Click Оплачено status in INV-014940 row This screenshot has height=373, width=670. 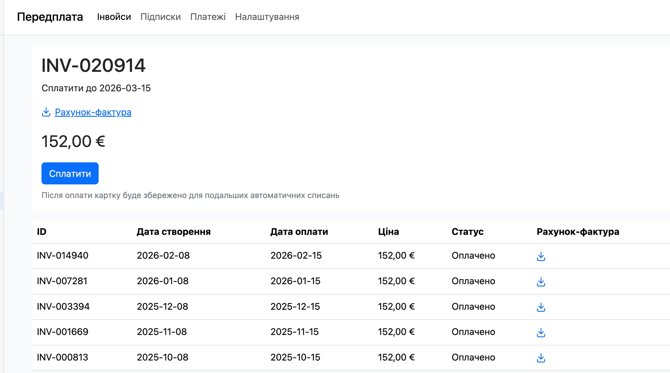(473, 256)
